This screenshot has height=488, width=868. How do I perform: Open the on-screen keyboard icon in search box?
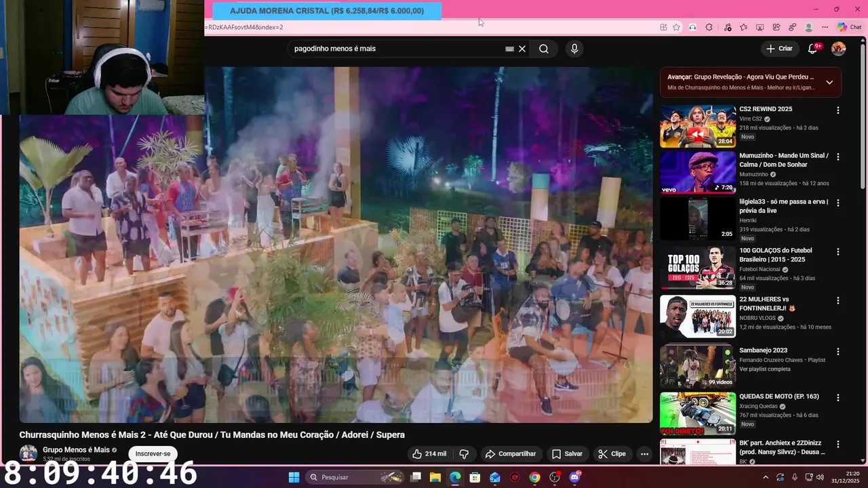pyautogui.click(x=509, y=49)
